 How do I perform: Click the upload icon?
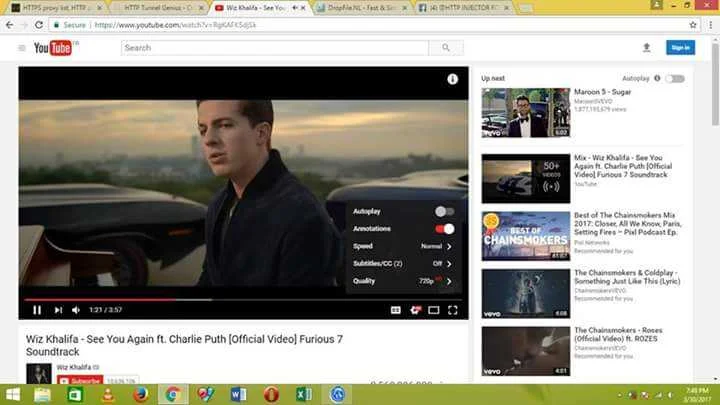(x=647, y=47)
